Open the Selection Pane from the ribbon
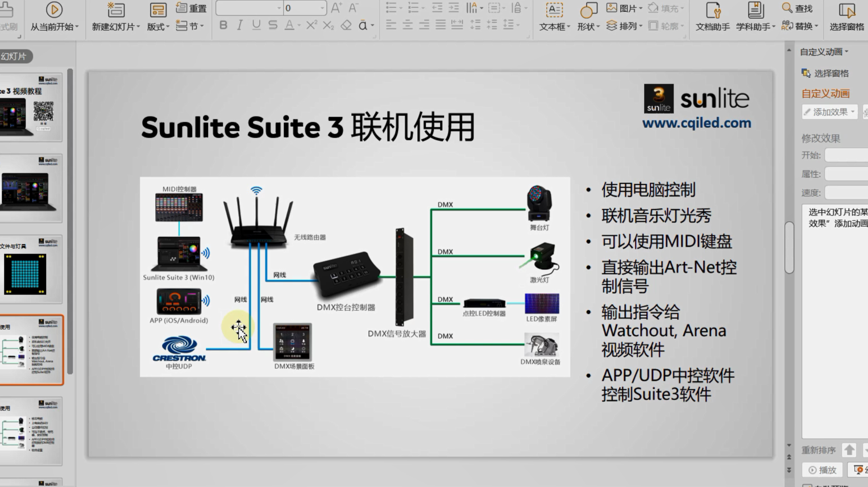 pyautogui.click(x=846, y=16)
